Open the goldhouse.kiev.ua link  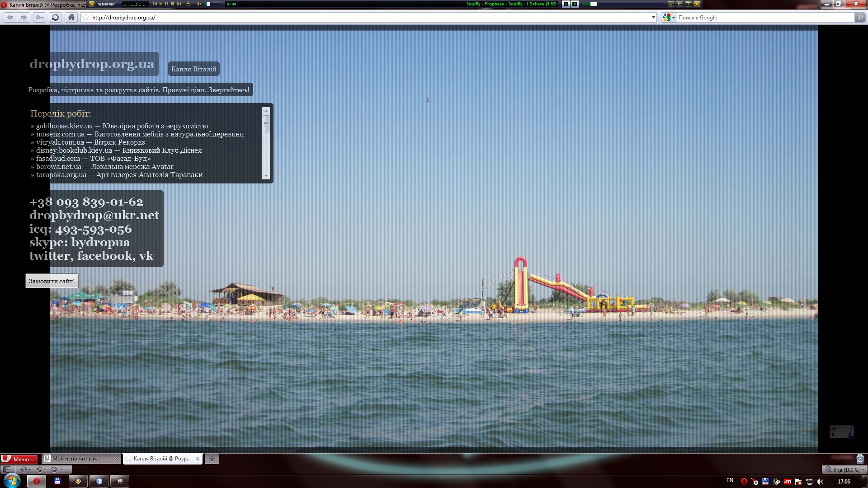64,126
